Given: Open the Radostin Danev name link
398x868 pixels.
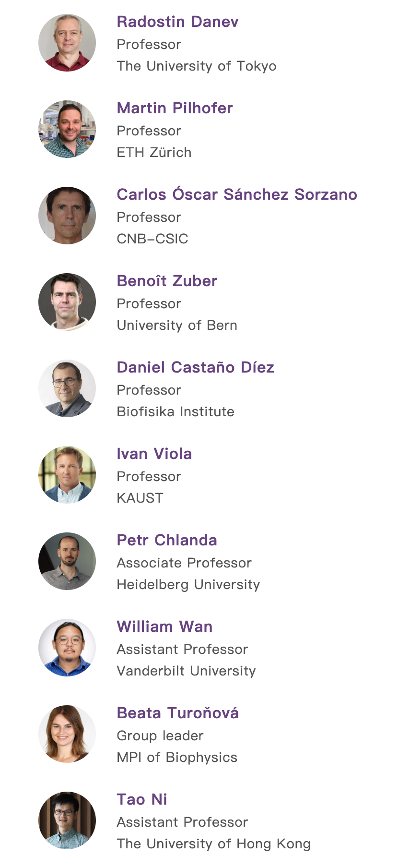Looking at the screenshot, I should [177, 22].
